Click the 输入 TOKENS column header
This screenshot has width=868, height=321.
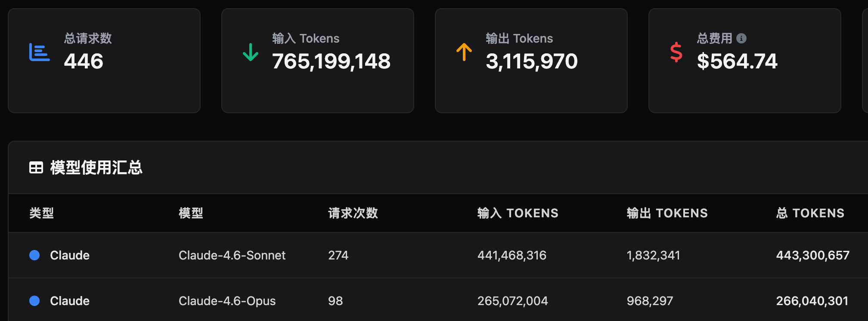click(x=518, y=213)
